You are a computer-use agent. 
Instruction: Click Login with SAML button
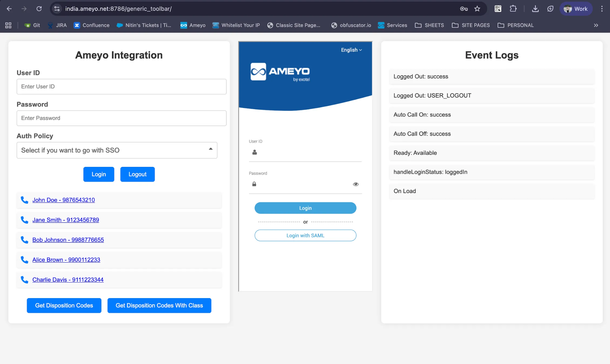point(305,235)
